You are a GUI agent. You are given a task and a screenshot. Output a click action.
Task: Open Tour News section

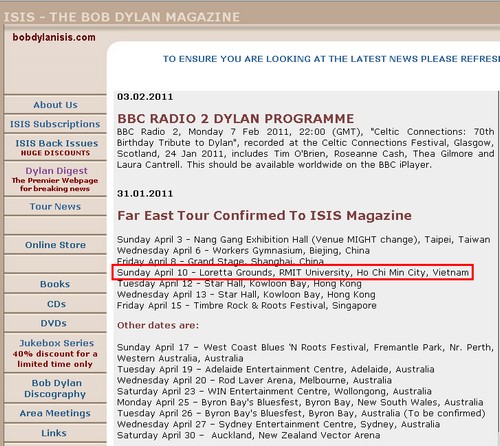click(x=55, y=207)
